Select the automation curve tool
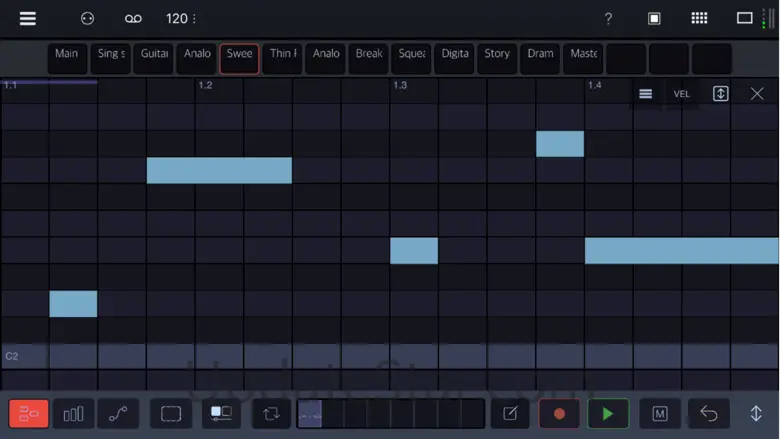Viewport: 780px width, 439px height. (x=118, y=414)
